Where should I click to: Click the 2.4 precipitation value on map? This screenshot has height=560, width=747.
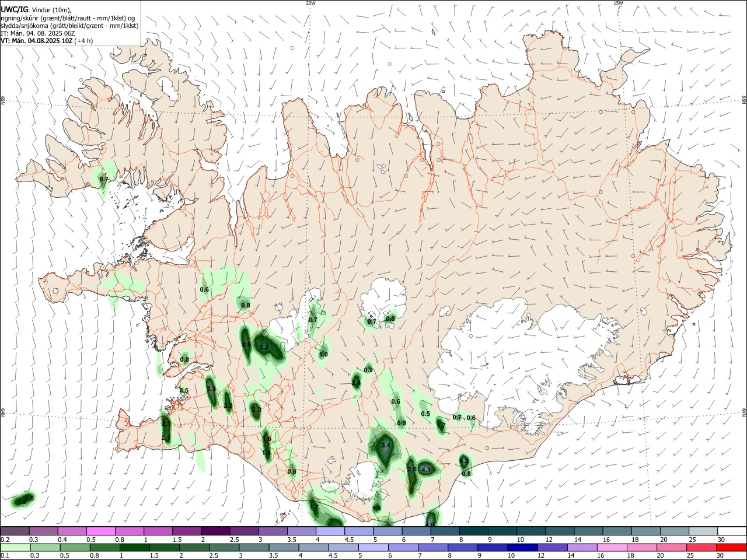coord(355,383)
